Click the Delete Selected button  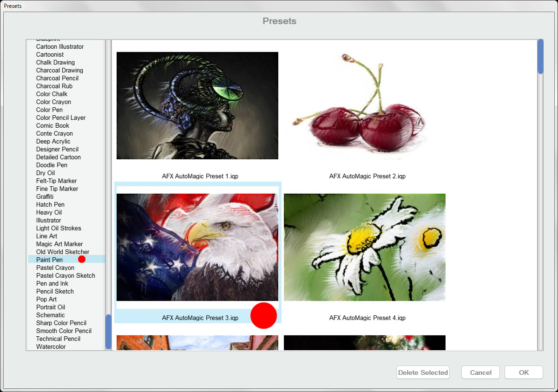[x=423, y=372]
